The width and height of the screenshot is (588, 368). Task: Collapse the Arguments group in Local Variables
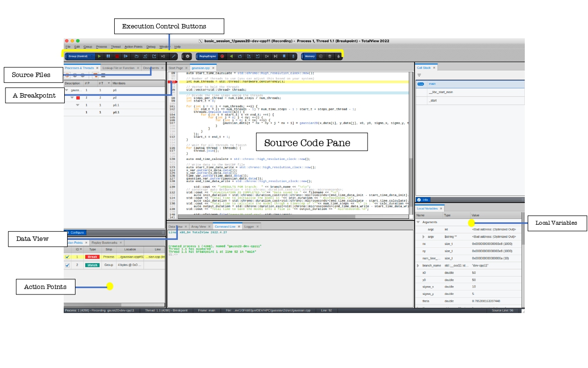click(x=418, y=222)
